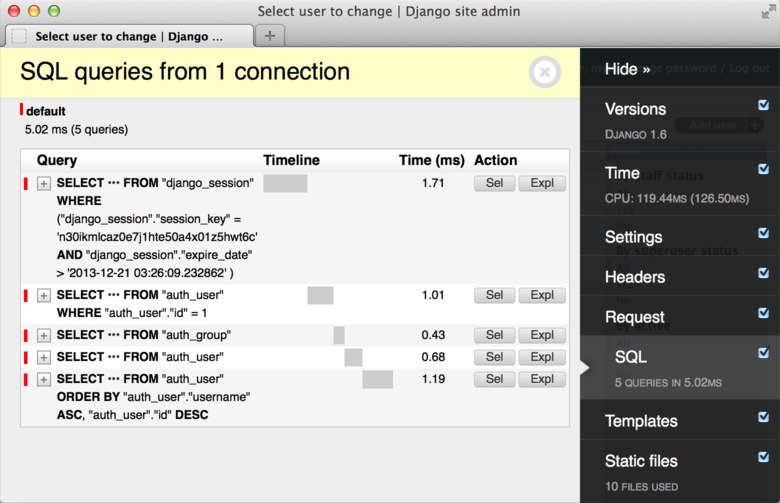Click the red marker of auth_group query
The width and height of the screenshot is (780, 503).
tap(26, 335)
